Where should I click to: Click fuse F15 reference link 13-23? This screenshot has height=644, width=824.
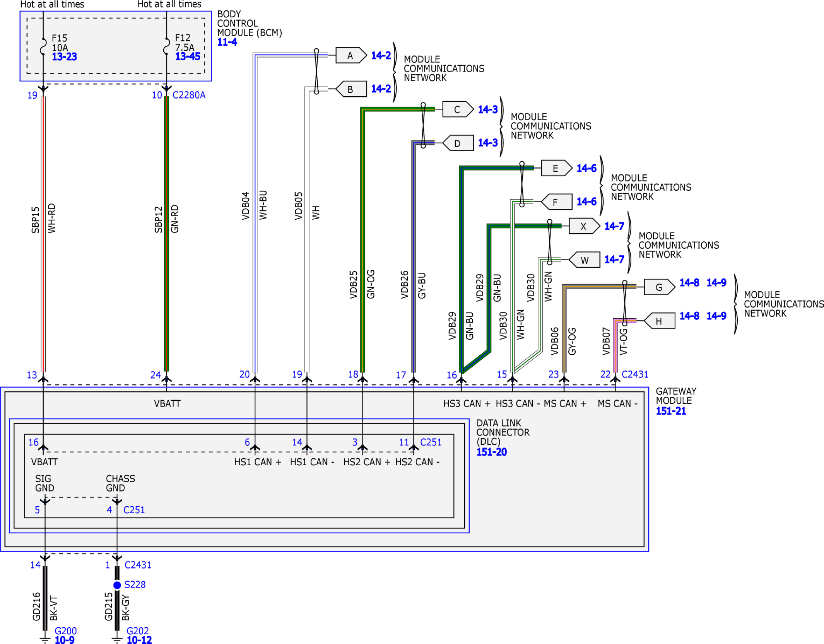coord(64,57)
